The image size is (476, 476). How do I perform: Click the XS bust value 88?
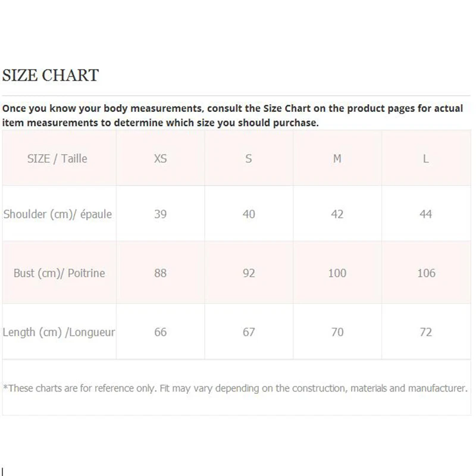coord(161,273)
